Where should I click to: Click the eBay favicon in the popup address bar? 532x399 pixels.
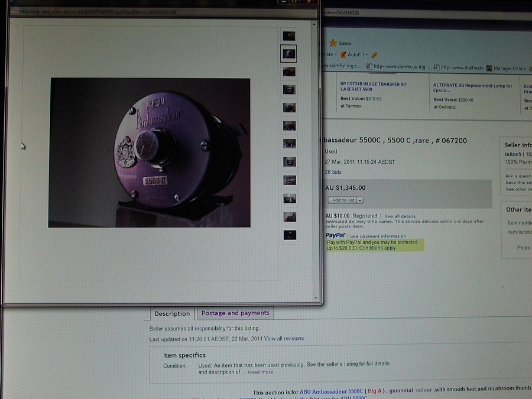[x=15, y=11]
